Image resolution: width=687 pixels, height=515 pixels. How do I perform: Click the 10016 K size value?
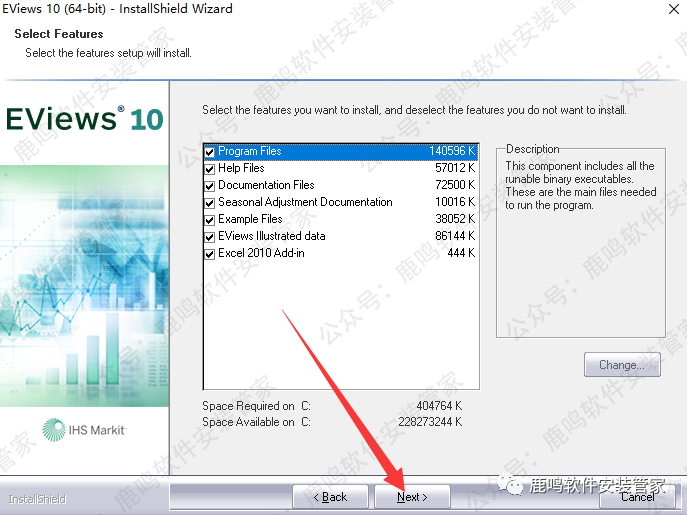455,202
